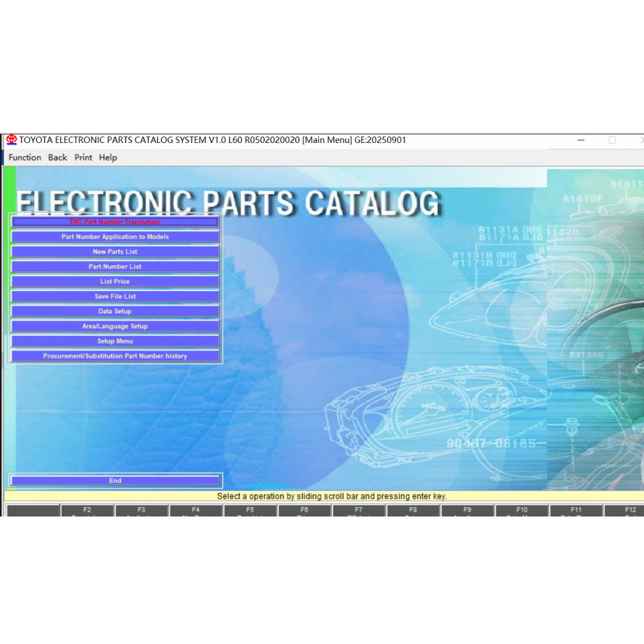This screenshot has width=644, height=644.
Task: Open Procurement/Substitution Part Number history
Action: (115, 356)
